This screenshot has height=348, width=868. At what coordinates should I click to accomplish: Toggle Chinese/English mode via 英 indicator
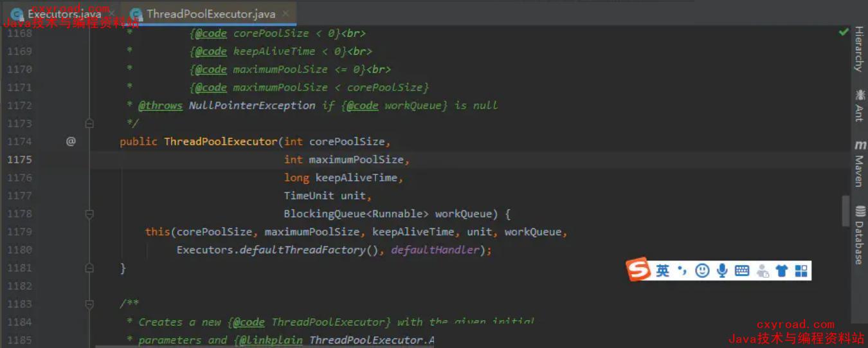[663, 271]
